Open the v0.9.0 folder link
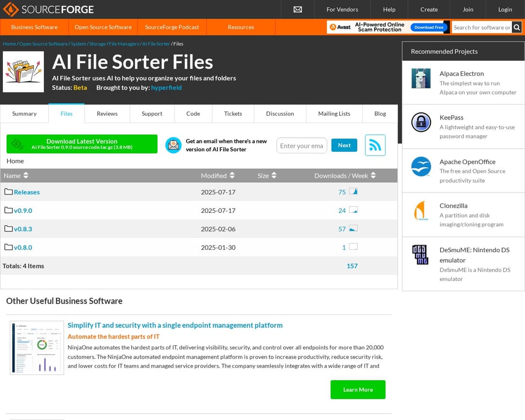Screen dimensions: 525x420 [x=23, y=210]
